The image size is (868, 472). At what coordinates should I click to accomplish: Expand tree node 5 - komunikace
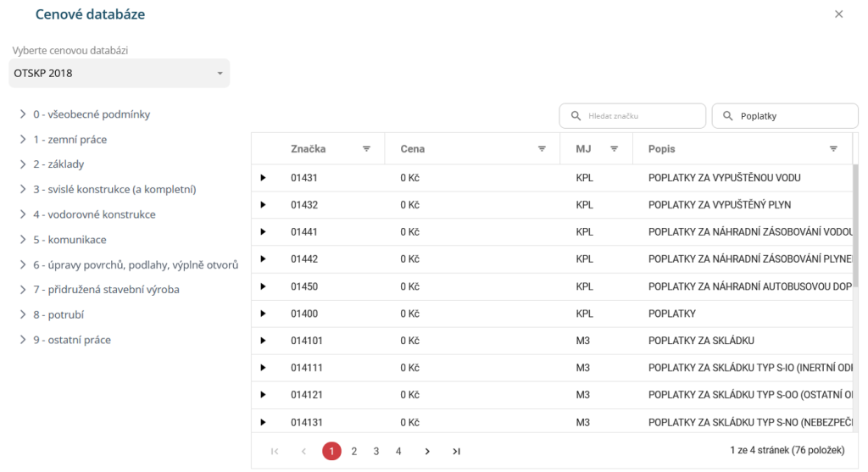click(23, 240)
